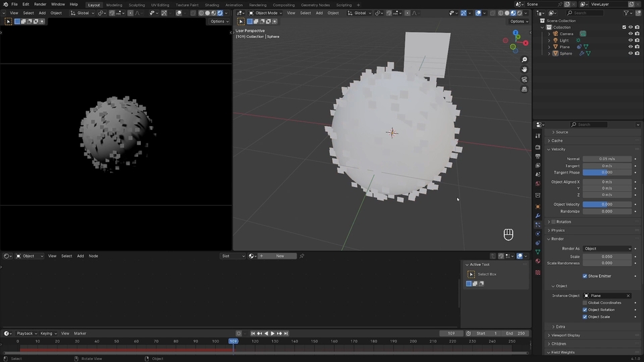Open the Object properties tab icon
This screenshot has height=362, width=644.
coord(537,206)
